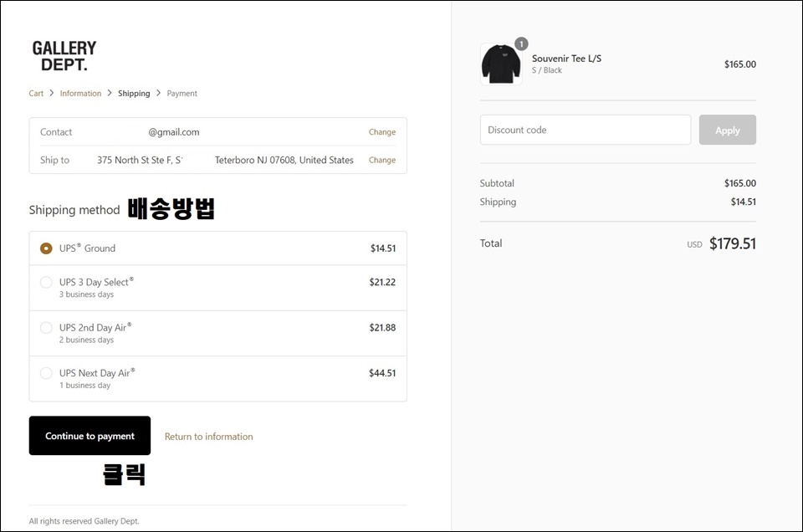Image resolution: width=803 pixels, height=532 pixels.
Task: Change the contact email
Action: point(382,132)
